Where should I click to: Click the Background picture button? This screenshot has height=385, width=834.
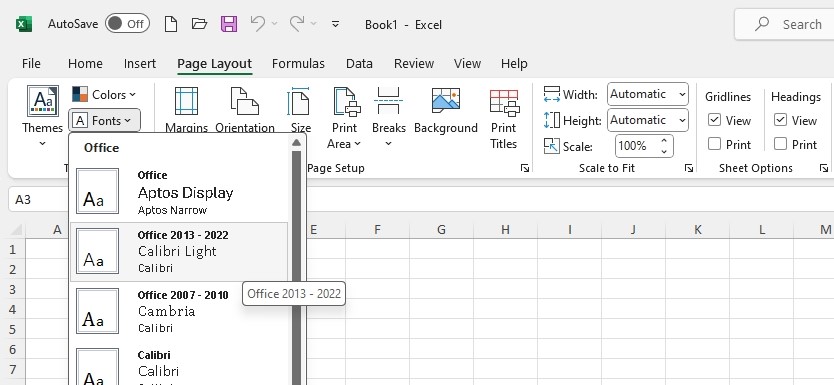[446, 111]
